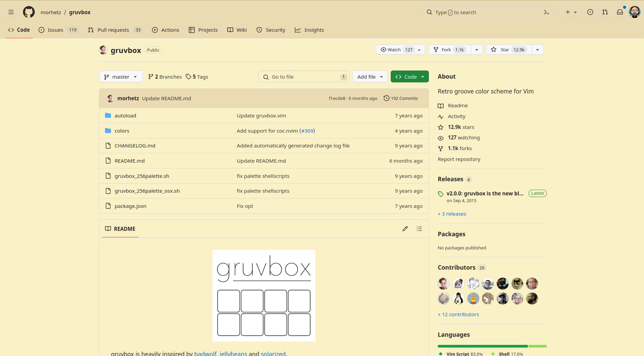
Task: Open the Add file dropdown
Action: tap(370, 77)
